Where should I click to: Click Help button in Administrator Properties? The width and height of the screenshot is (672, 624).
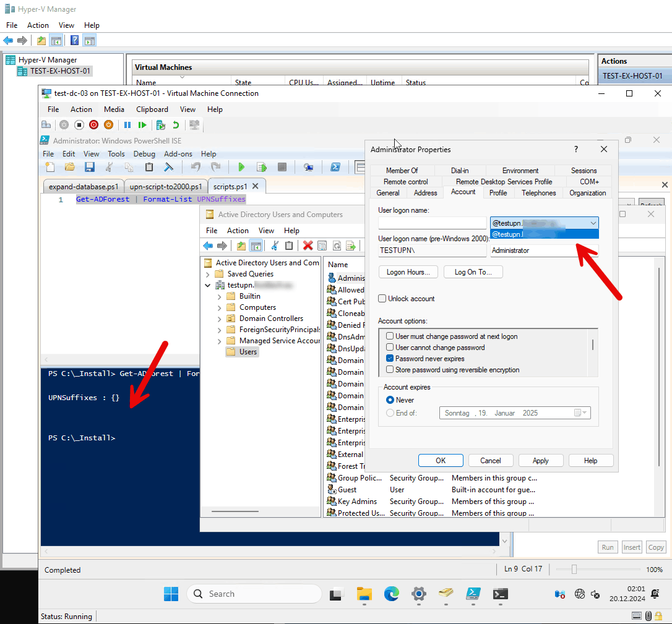[x=590, y=460]
